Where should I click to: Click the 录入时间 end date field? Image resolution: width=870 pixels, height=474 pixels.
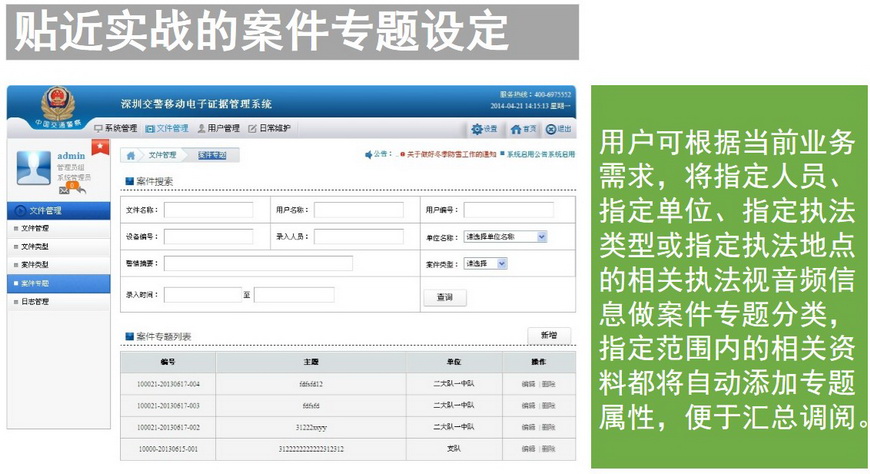tap(294, 295)
